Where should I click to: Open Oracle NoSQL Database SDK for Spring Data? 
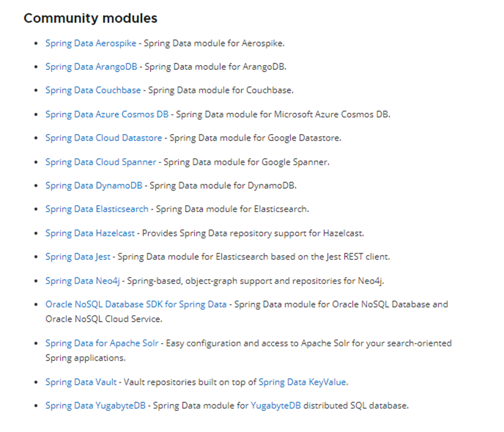coord(136,304)
